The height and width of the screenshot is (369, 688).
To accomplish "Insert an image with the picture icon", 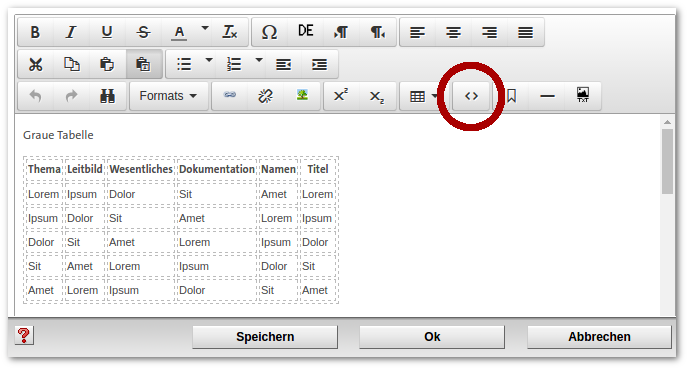I will coord(302,96).
